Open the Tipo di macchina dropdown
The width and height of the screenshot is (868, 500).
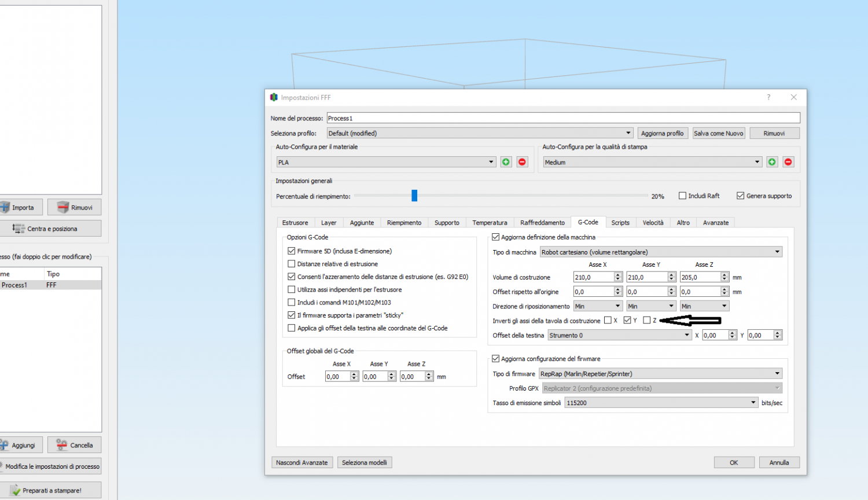coord(661,252)
